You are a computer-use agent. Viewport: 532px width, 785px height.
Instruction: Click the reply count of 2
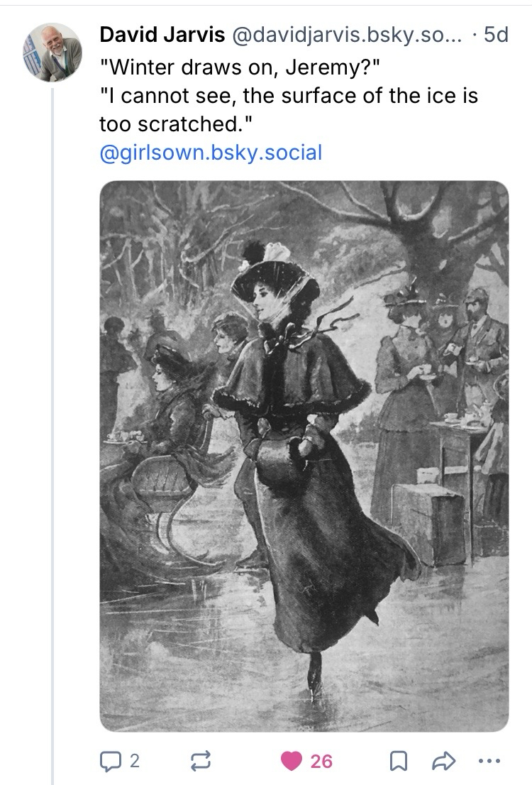coord(134,761)
